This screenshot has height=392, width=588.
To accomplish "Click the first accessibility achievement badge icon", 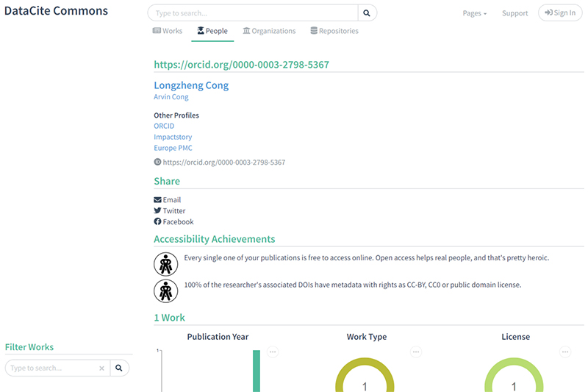I will click(x=165, y=263).
